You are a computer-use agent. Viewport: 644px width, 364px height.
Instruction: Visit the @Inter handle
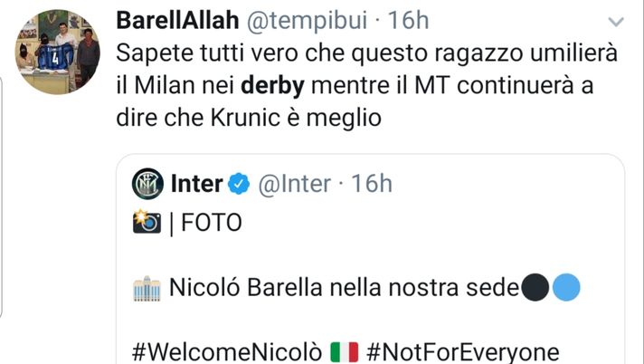tap(295, 185)
